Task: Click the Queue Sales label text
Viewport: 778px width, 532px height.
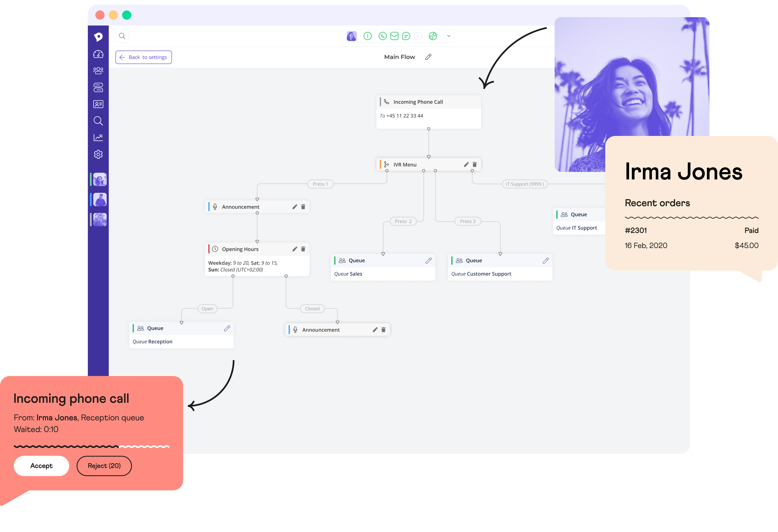Action: coord(348,274)
